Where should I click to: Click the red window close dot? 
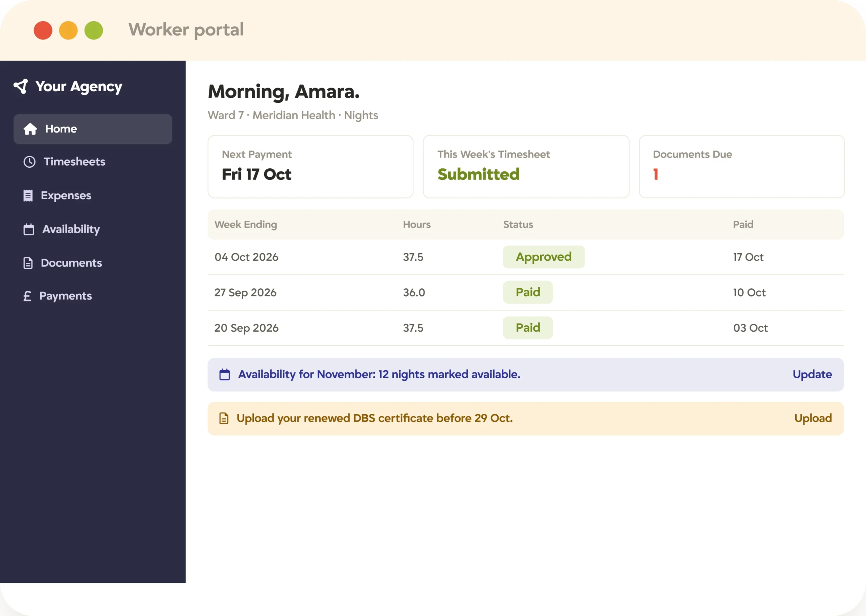click(43, 30)
